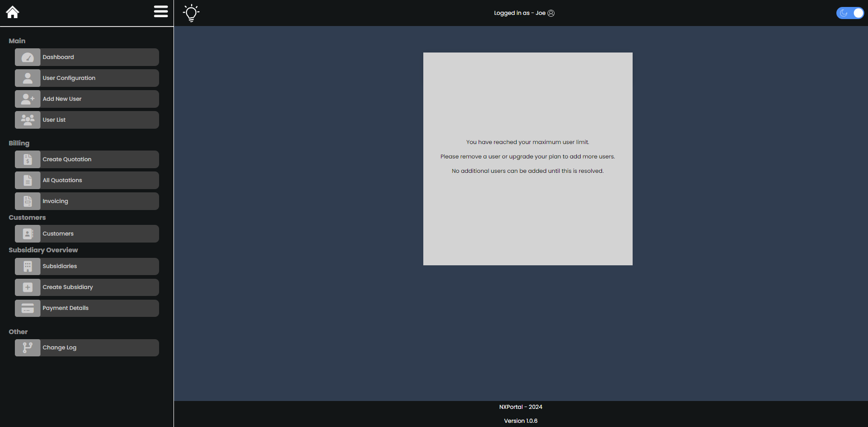Click the All Quotations document icon
The height and width of the screenshot is (427, 868).
[x=27, y=180]
